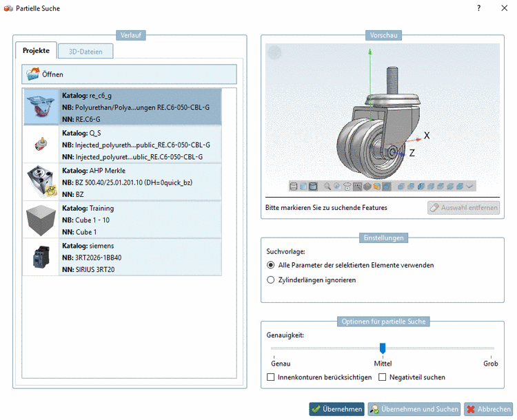
Task: Select the AHP Merkle block thumbnail
Action: pos(41,182)
